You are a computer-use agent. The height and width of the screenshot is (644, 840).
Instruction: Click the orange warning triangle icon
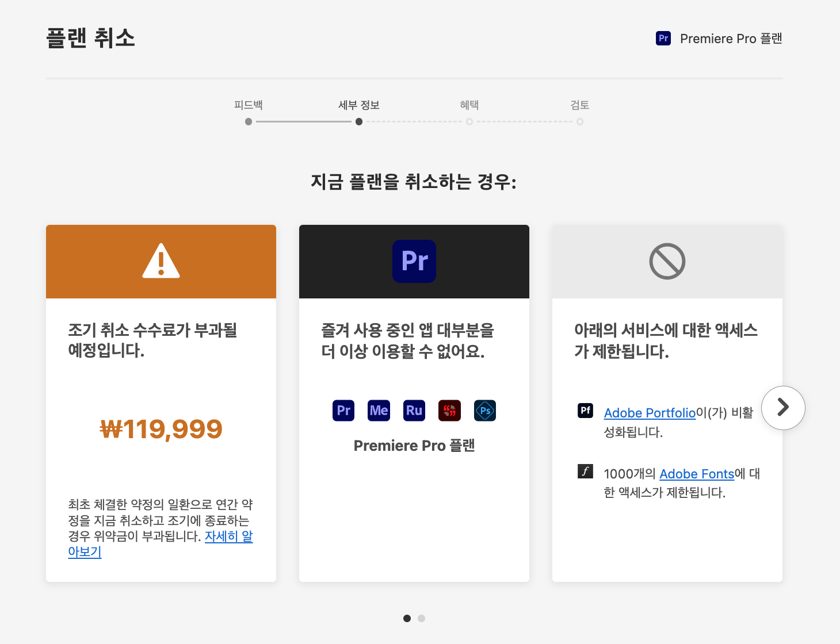coord(161,261)
